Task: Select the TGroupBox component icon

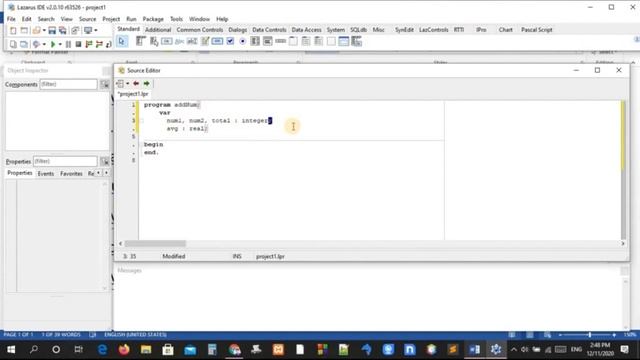Action: [293, 41]
